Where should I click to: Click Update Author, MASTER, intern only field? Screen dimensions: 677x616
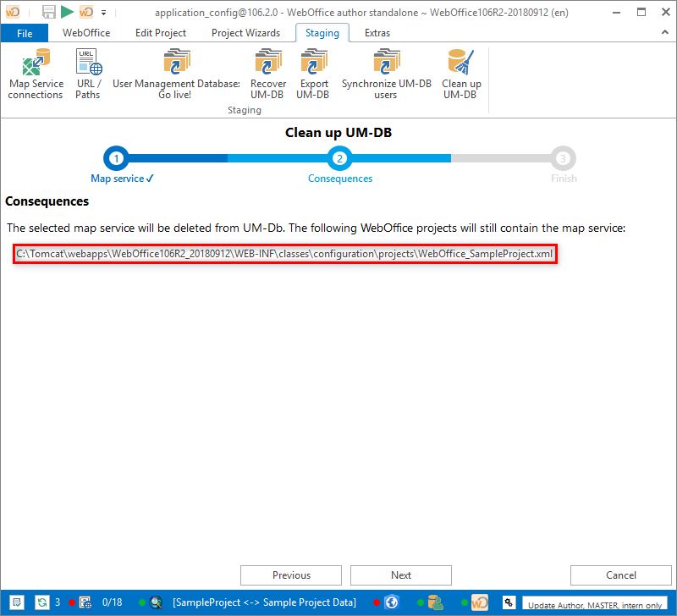pos(595,604)
